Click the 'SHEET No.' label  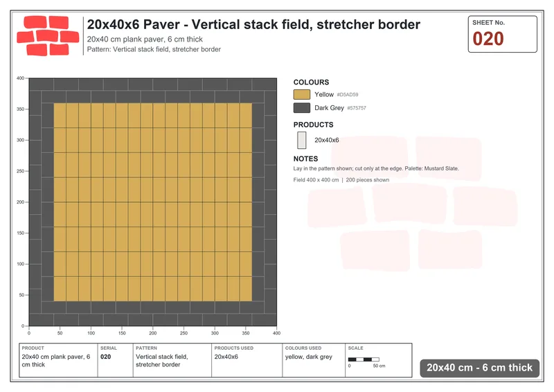point(489,23)
